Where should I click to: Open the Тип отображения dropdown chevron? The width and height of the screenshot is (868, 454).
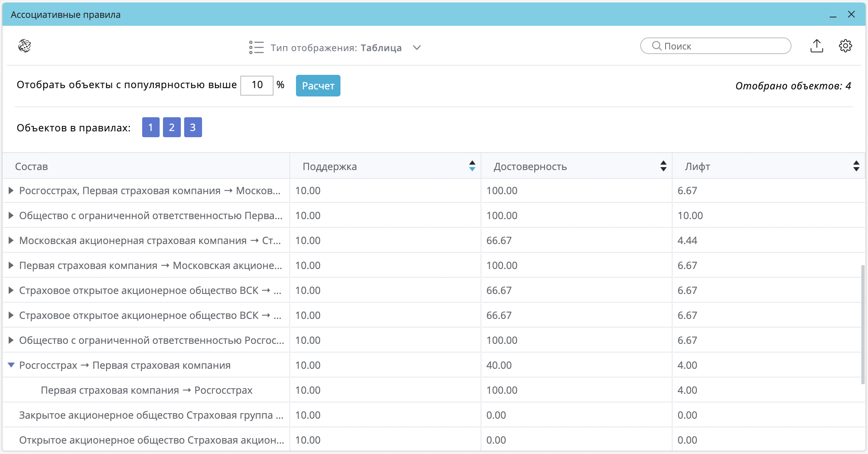click(x=417, y=47)
